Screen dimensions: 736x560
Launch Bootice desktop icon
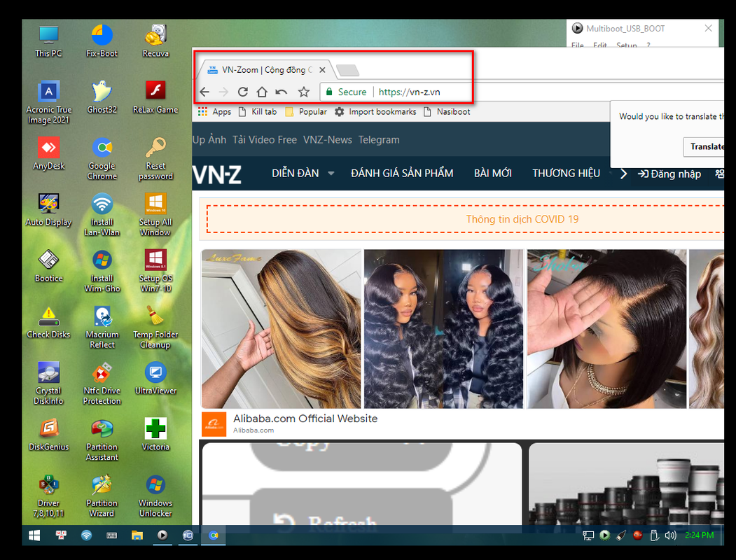pos(49,267)
